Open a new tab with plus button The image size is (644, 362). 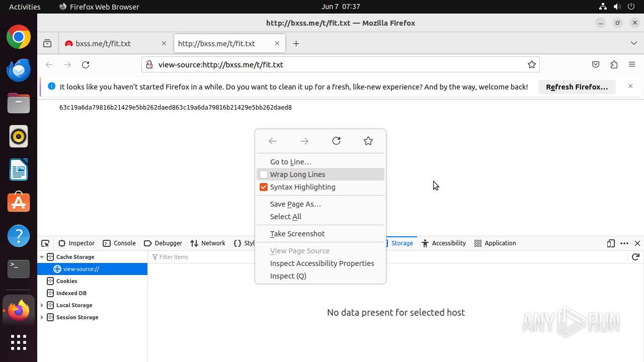click(296, 44)
